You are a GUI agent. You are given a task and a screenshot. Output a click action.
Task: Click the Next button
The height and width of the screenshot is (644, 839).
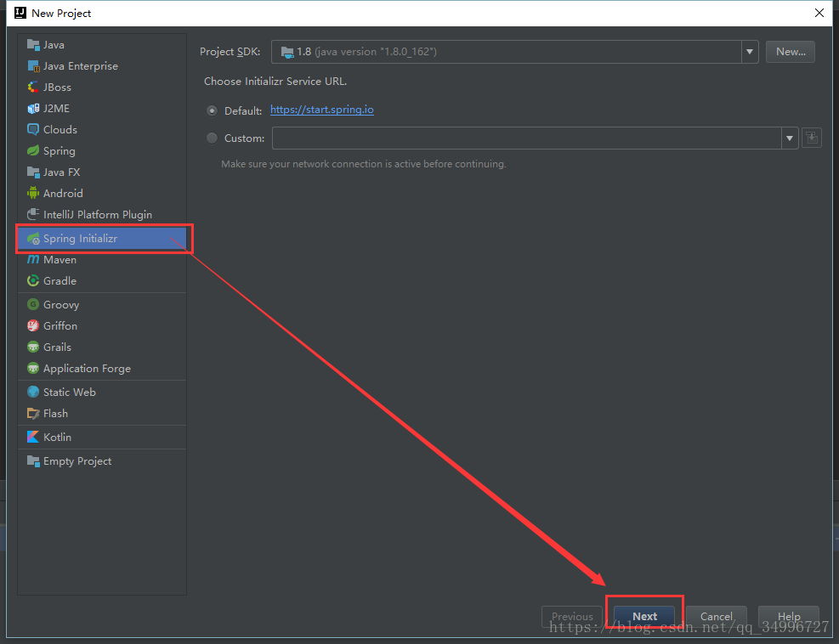pos(644,616)
